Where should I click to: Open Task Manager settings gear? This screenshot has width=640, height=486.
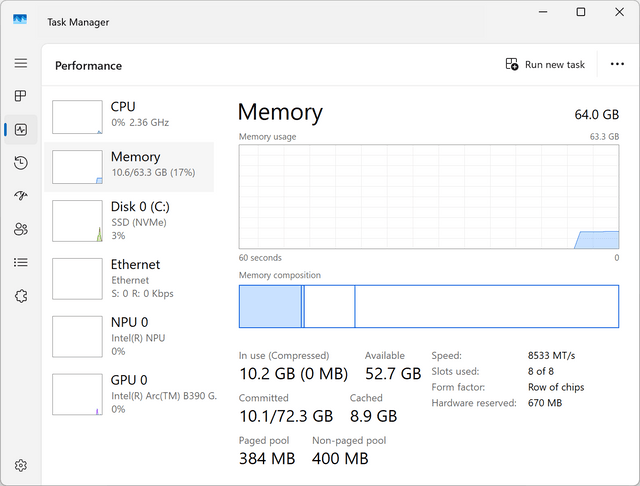(x=21, y=465)
